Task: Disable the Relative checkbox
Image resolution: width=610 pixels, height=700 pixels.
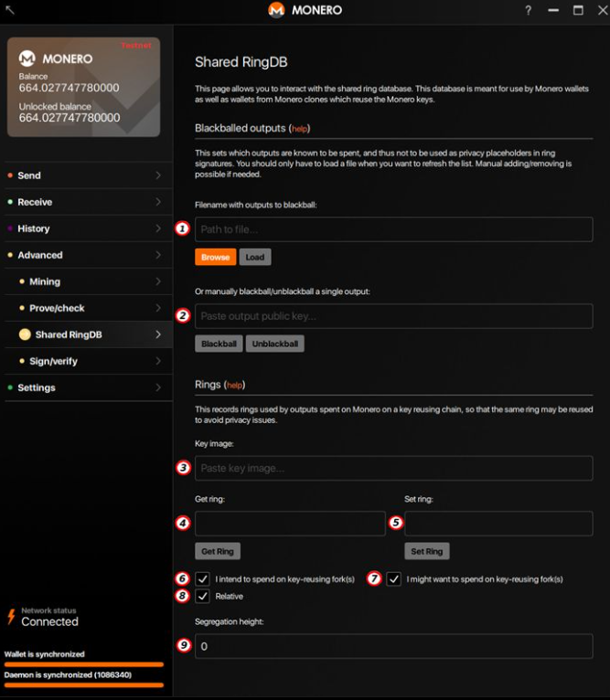Action: coord(202,597)
